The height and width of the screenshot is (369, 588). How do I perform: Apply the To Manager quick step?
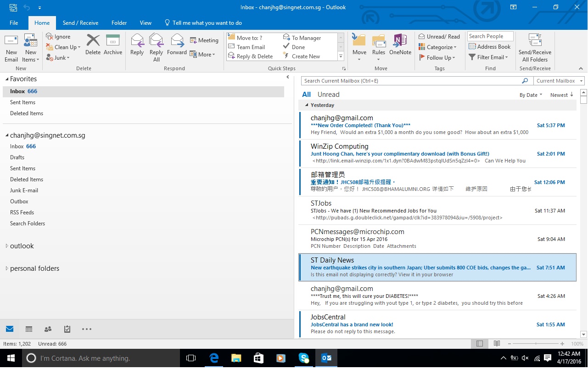pyautogui.click(x=302, y=38)
